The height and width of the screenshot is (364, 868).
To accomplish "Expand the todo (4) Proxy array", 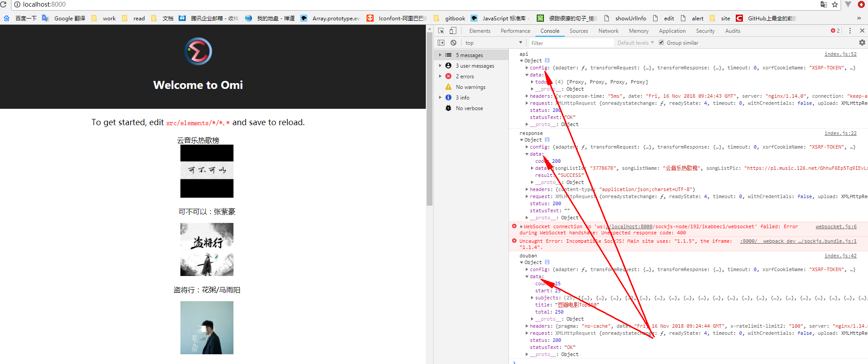I will point(532,82).
